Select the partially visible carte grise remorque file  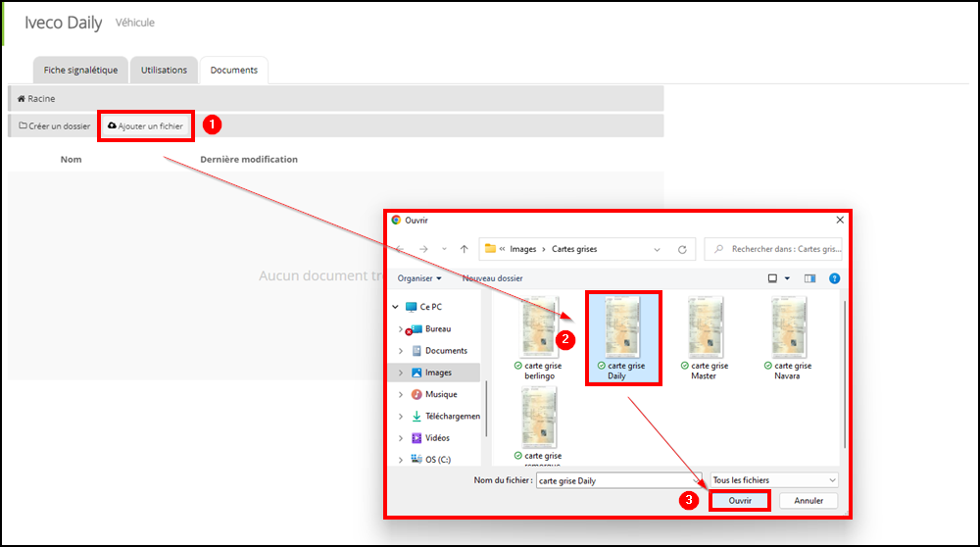pos(539,426)
